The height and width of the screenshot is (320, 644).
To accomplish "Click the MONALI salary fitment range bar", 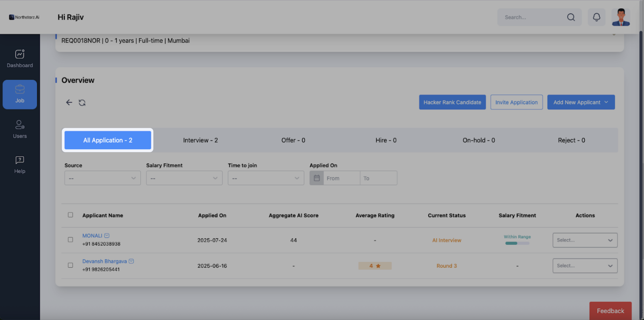I will pos(517,243).
